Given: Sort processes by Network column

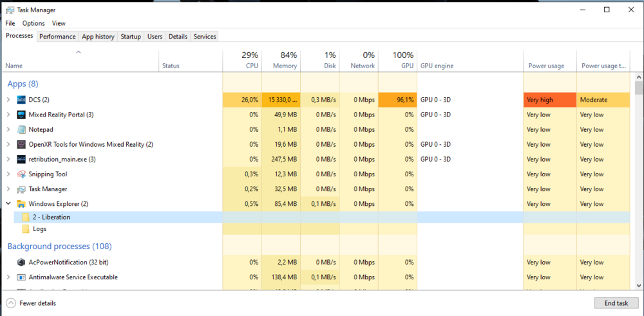Looking at the screenshot, I should coord(359,60).
